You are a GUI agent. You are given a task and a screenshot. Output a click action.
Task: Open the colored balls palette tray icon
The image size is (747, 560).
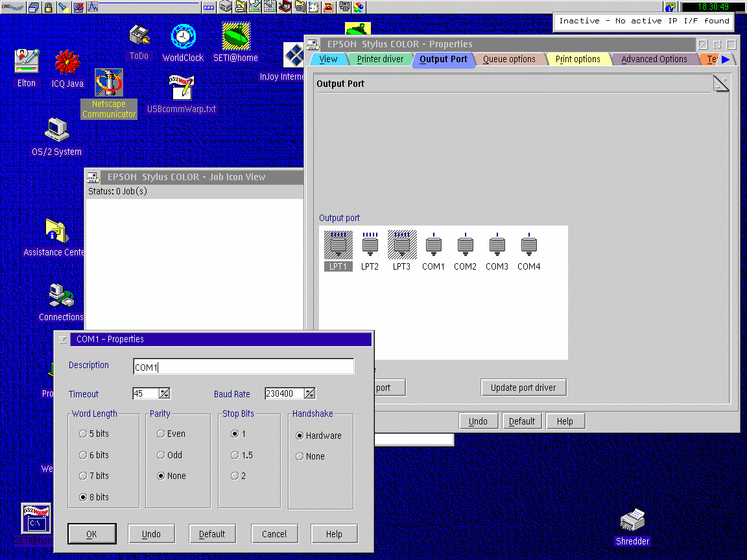358,6
